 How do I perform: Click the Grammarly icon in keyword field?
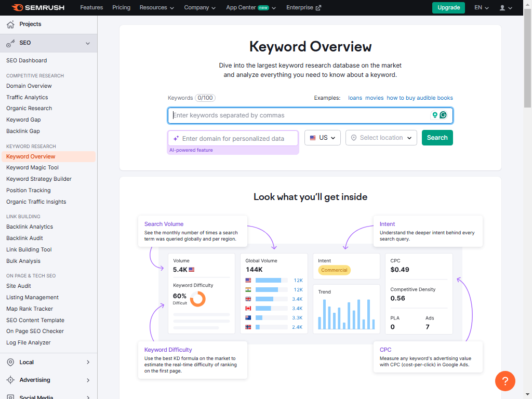tap(443, 115)
